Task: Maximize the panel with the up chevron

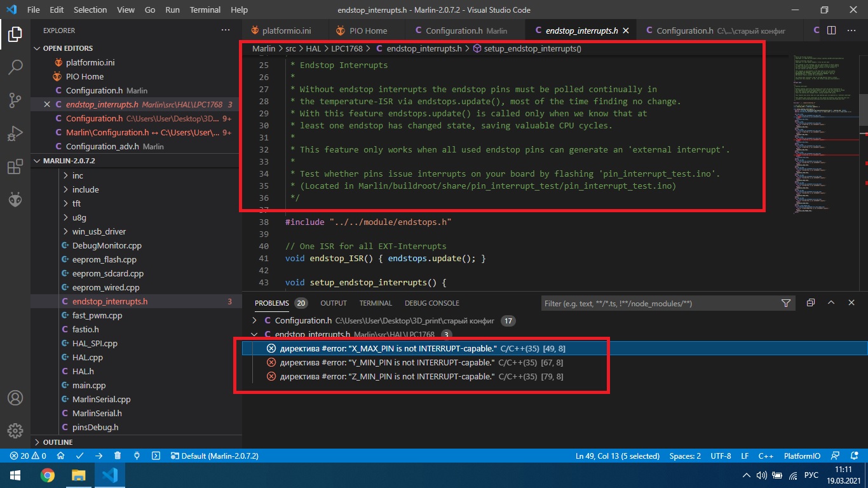Action: point(831,303)
